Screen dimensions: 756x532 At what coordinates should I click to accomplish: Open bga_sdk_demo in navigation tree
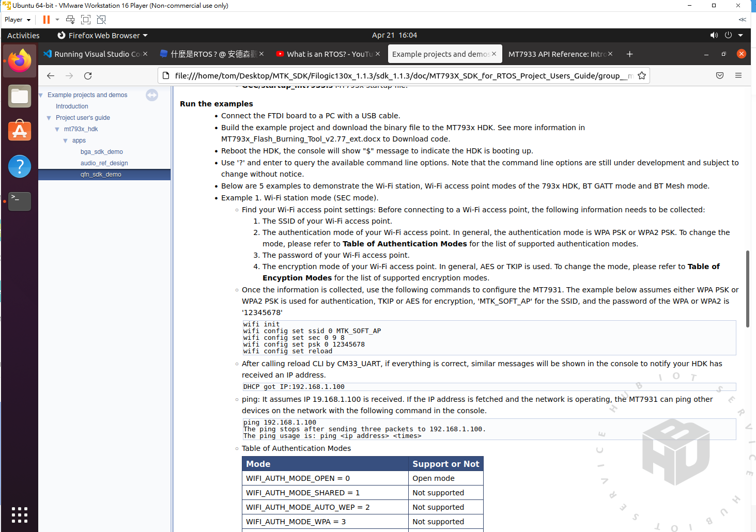pos(102,152)
